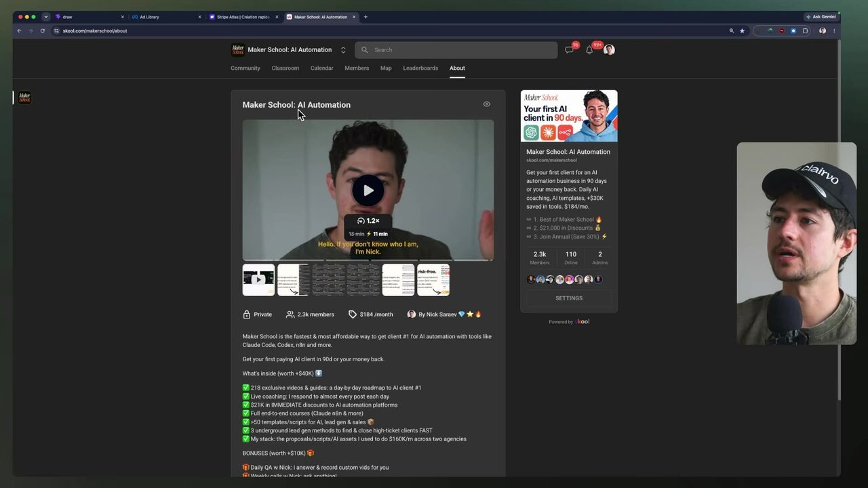Viewport: 868px width, 488px height.
Task: Click the 2.3k Members stat
Action: 540,258
